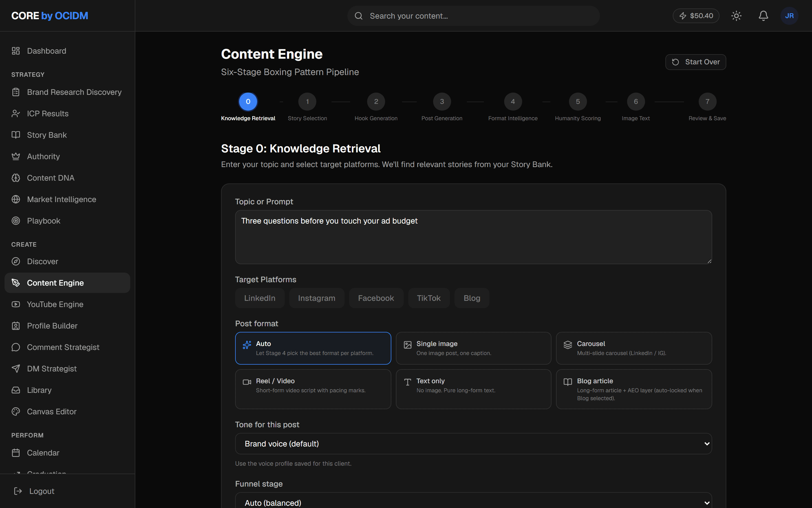The width and height of the screenshot is (812, 508).
Task: Click the Library inbox icon
Action: [x=16, y=390]
